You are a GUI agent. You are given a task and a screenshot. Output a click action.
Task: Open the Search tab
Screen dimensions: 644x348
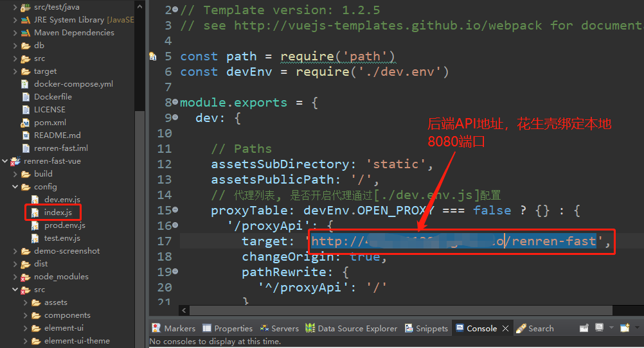point(535,328)
